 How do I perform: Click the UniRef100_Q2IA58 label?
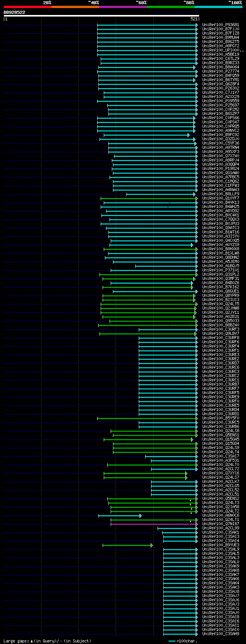[x=221, y=507]
